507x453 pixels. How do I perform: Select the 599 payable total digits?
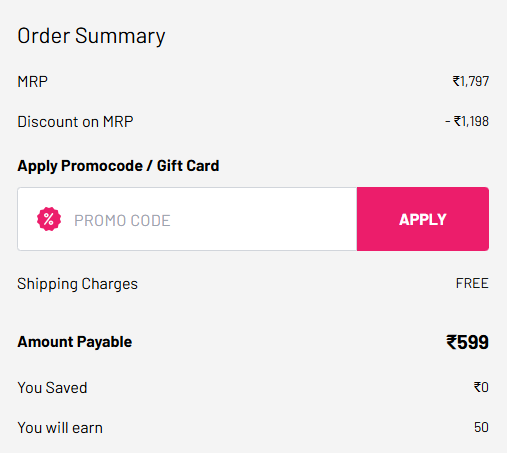[473, 342]
